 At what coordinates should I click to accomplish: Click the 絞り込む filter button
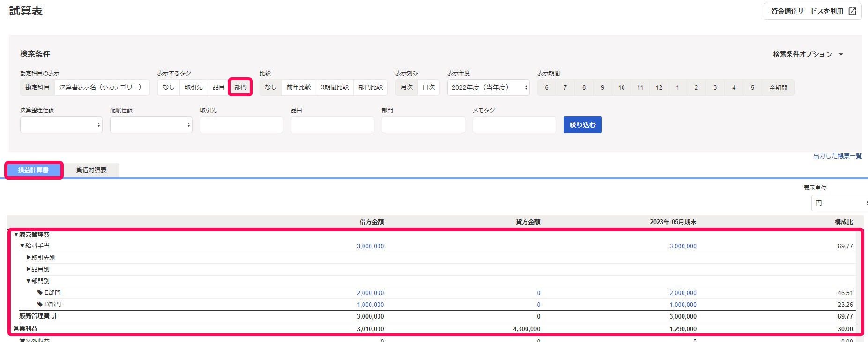coord(583,125)
